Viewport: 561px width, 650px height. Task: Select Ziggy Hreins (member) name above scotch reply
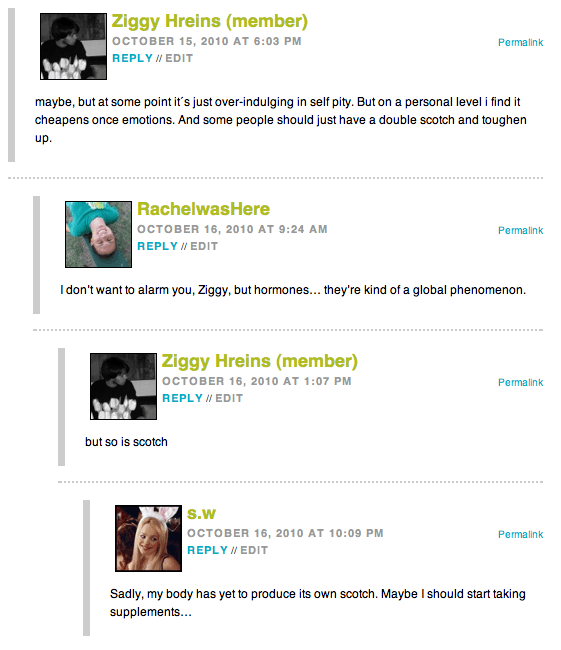click(x=260, y=361)
